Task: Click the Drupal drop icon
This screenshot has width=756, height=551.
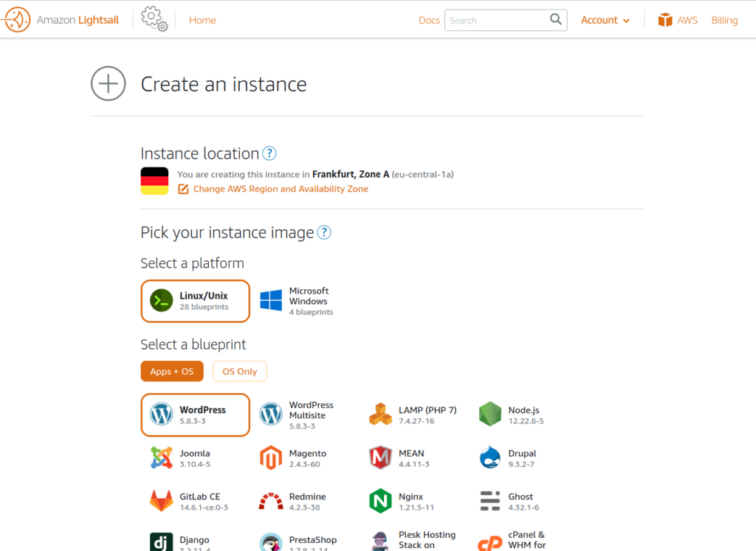Action: (490, 457)
